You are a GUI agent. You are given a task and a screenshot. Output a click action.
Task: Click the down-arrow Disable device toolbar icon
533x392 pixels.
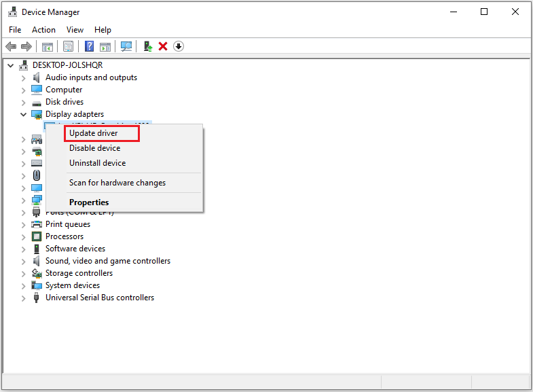(x=179, y=46)
